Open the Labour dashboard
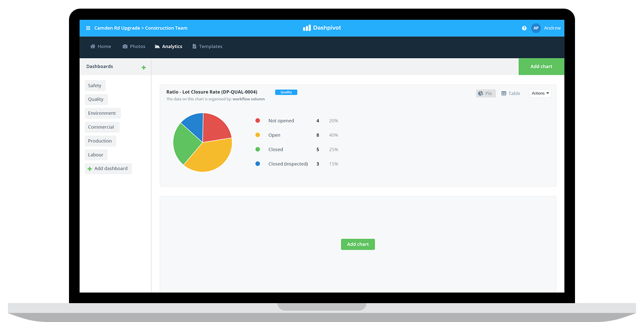The image size is (644, 322). pos(96,155)
